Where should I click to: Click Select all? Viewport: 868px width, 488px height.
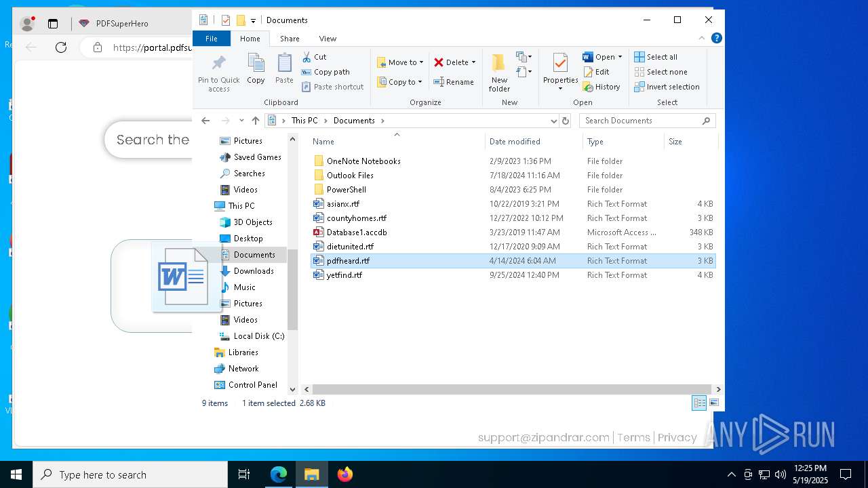click(656, 57)
